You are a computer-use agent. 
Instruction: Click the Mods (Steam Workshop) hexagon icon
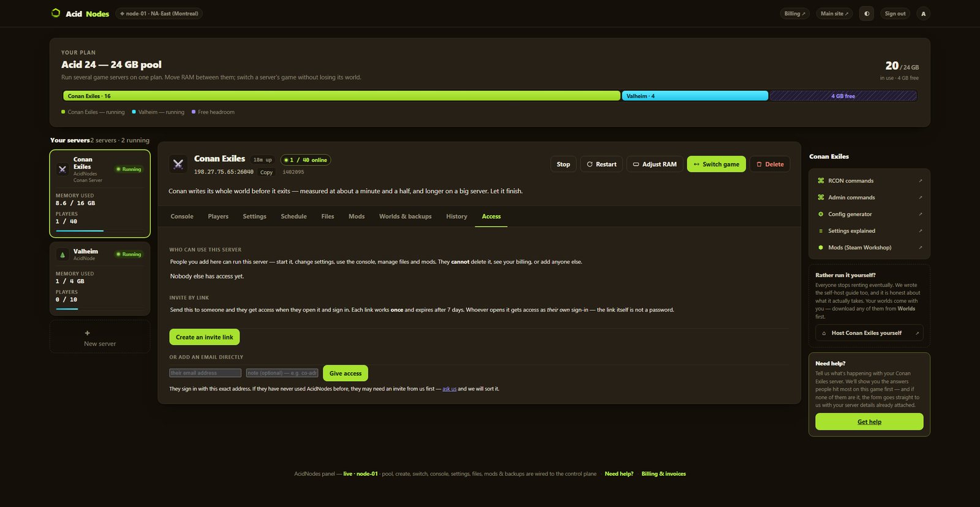coord(821,248)
